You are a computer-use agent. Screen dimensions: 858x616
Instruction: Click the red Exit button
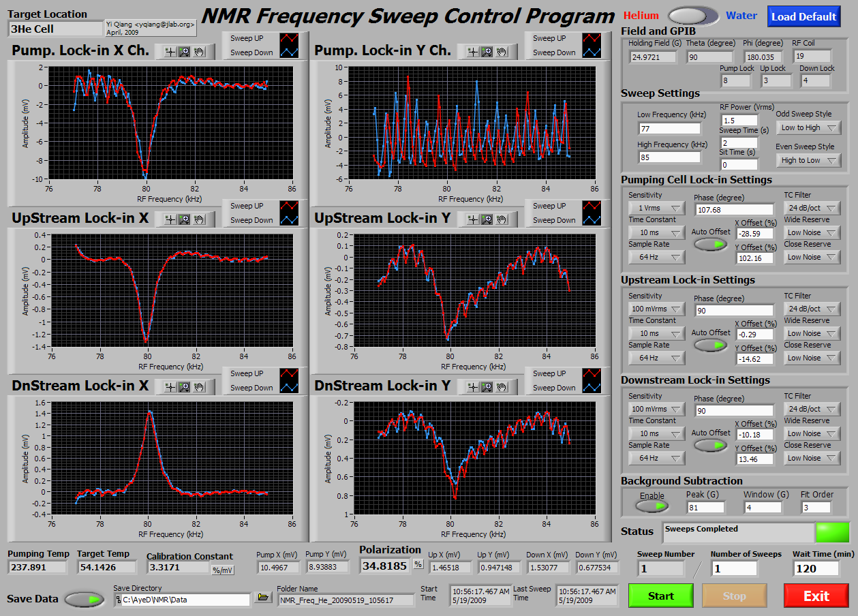[x=816, y=596]
